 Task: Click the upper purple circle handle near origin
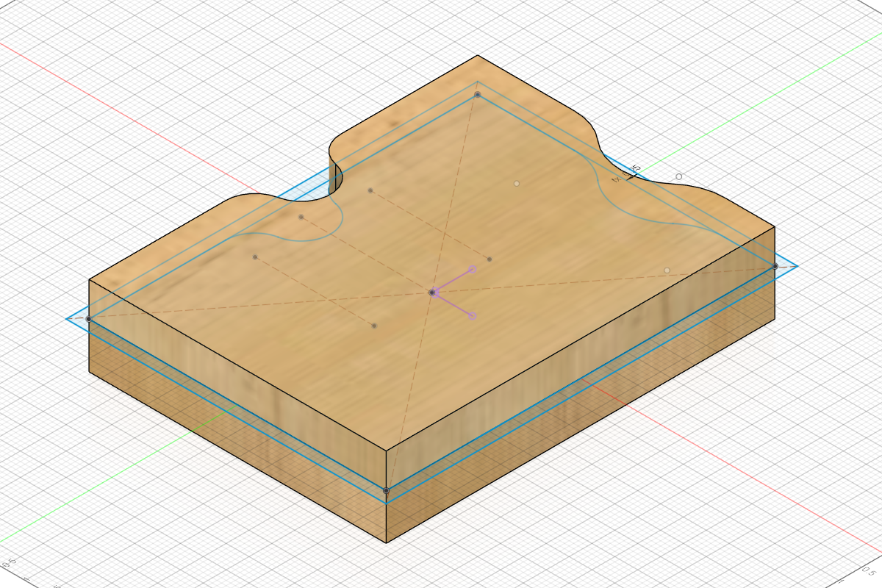[472, 270]
